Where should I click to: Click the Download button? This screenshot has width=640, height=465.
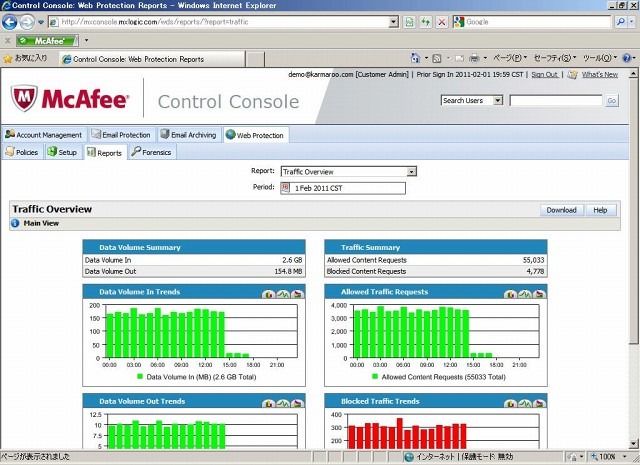point(561,210)
